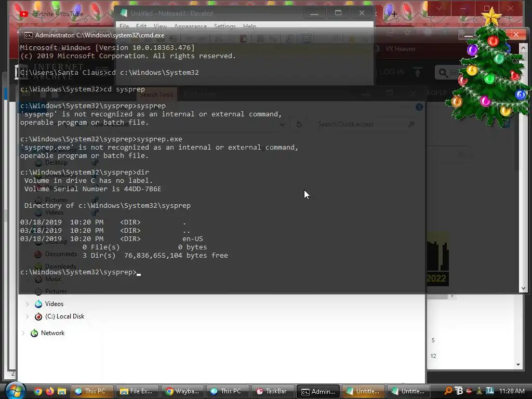Launch Firefox from the pinned taskbar icon

point(50,391)
